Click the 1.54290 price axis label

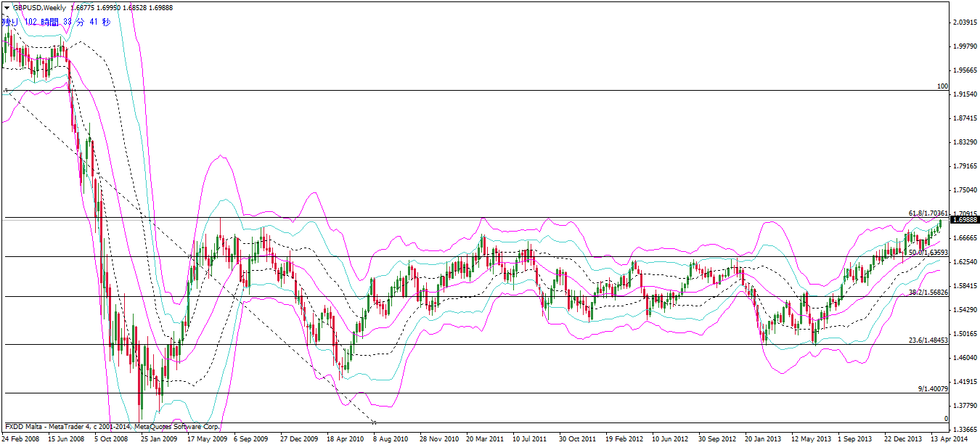click(965, 310)
